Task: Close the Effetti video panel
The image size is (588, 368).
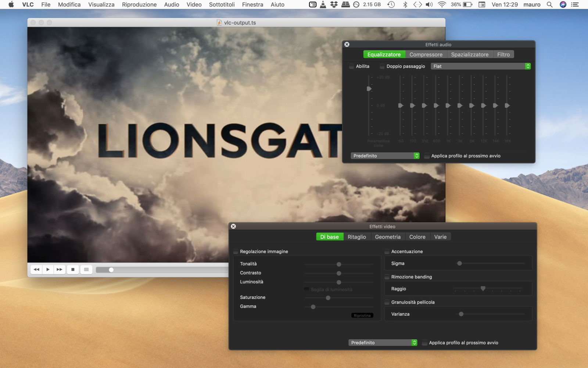Action: [x=233, y=226]
